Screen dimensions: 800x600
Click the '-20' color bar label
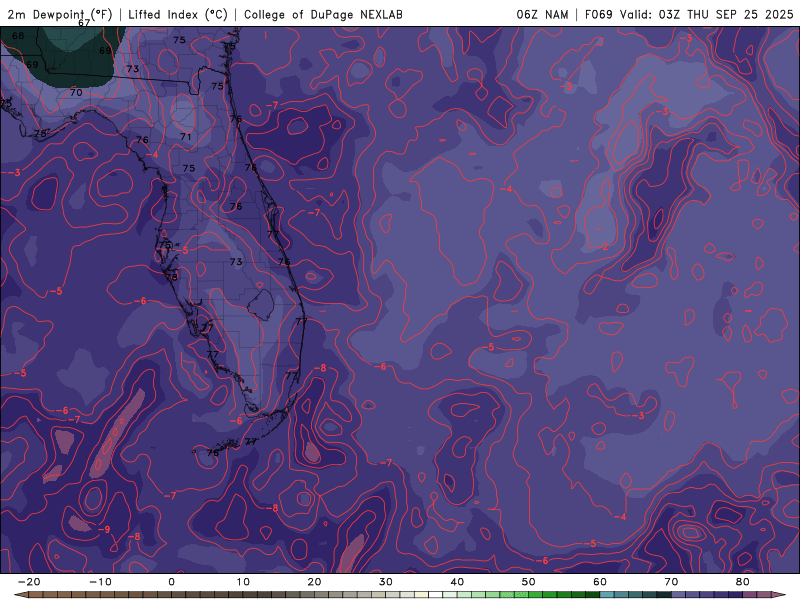pyautogui.click(x=29, y=582)
